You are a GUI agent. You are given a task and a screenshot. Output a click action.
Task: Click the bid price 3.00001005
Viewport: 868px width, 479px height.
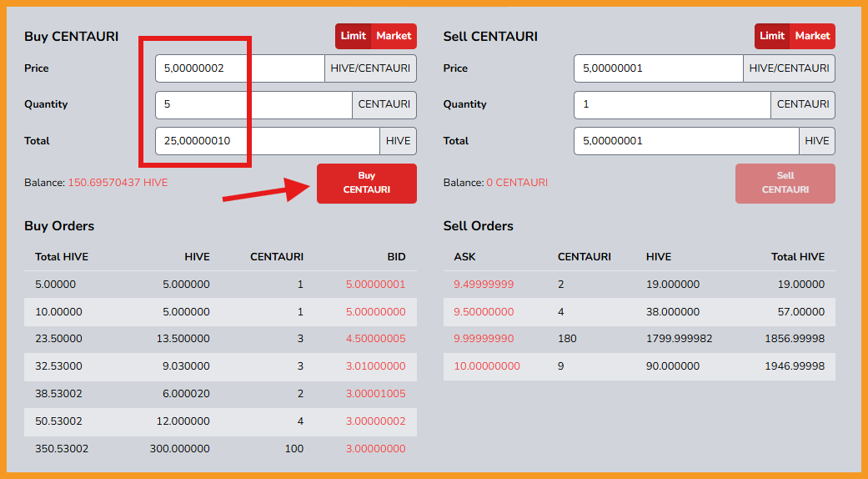tap(376, 394)
